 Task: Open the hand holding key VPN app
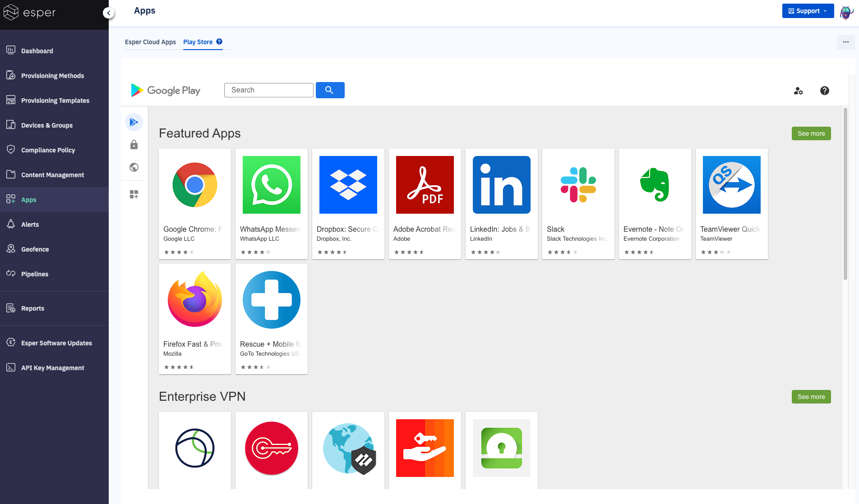pyautogui.click(x=425, y=450)
